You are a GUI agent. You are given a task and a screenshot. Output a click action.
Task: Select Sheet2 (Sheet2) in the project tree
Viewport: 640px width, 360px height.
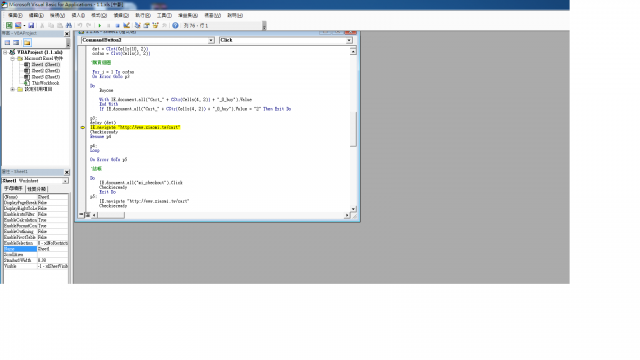pyautogui.click(x=46, y=71)
